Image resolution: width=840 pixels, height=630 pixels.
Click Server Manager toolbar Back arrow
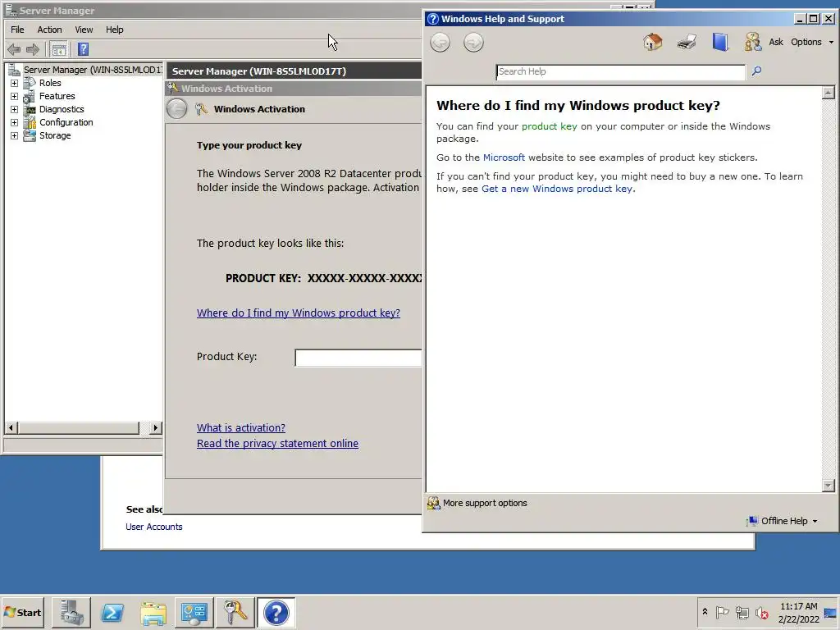click(x=14, y=50)
